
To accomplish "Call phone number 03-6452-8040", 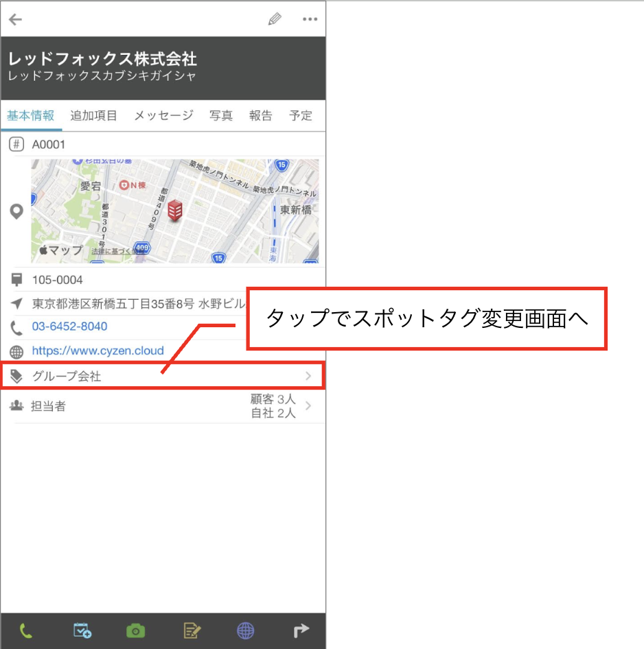I will pos(69,327).
